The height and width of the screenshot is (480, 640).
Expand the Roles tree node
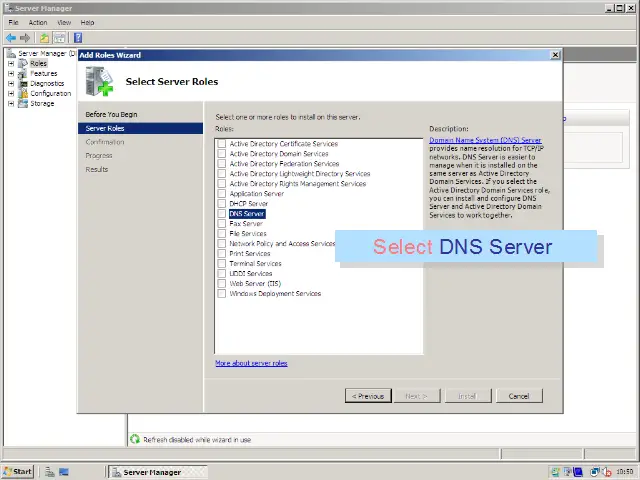(11, 63)
